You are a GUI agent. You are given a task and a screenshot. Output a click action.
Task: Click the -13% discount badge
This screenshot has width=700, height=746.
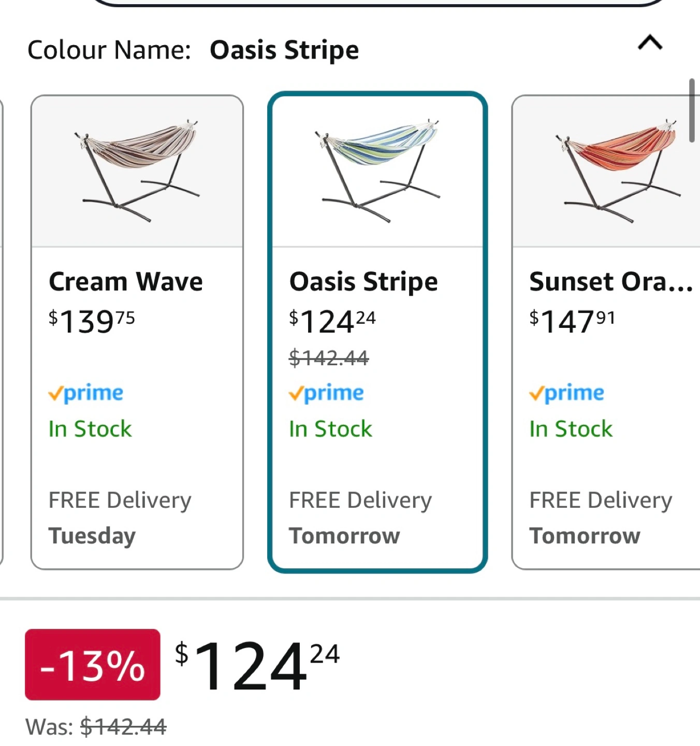(x=93, y=665)
